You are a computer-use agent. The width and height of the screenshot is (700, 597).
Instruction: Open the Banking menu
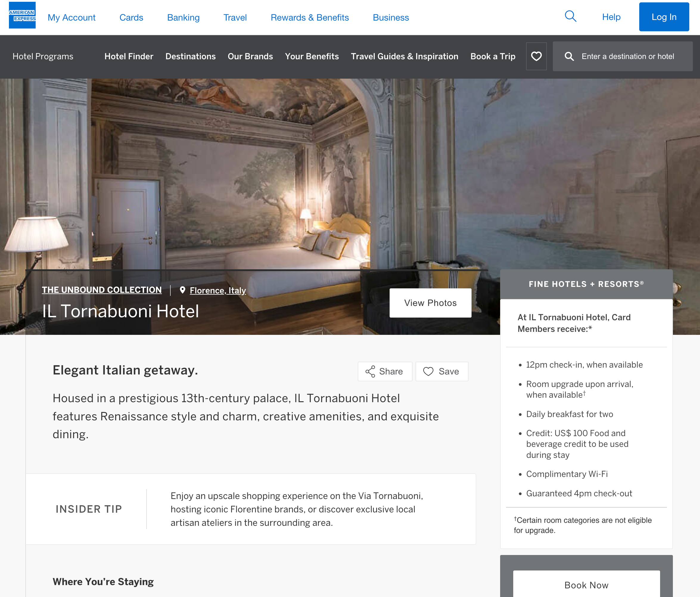[x=183, y=18]
